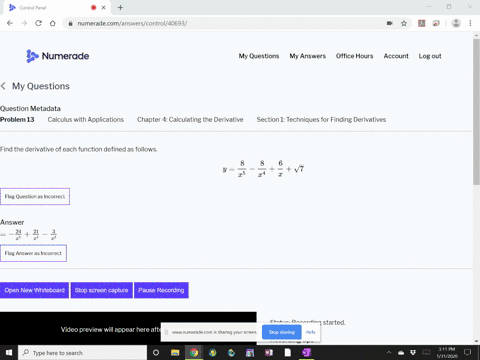Click the cast extension icon in toolbar

point(436,23)
